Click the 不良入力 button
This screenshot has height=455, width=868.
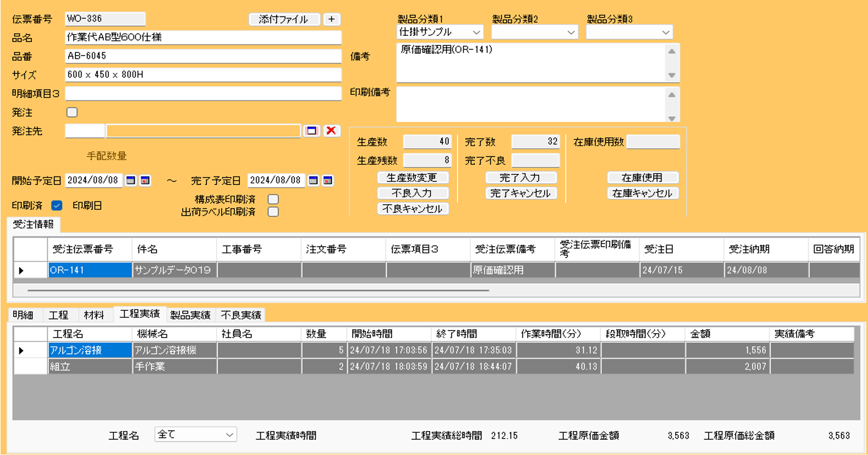[412, 193]
